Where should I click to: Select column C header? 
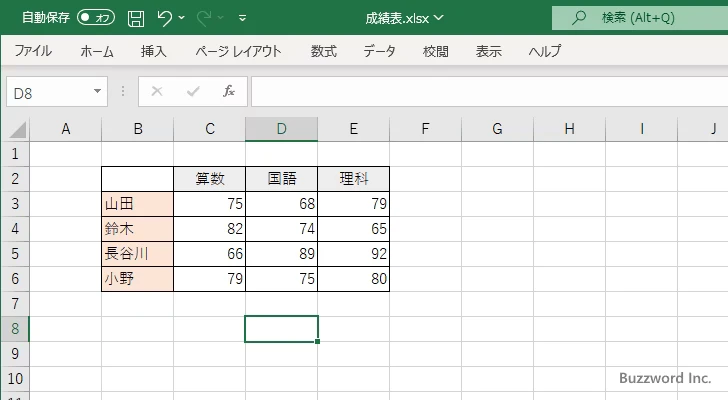click(x=209, y=129)
